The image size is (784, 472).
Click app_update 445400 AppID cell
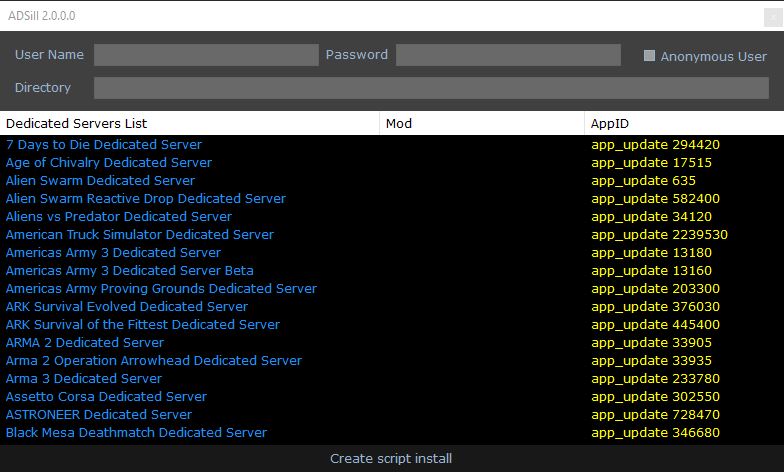[655, 325]
